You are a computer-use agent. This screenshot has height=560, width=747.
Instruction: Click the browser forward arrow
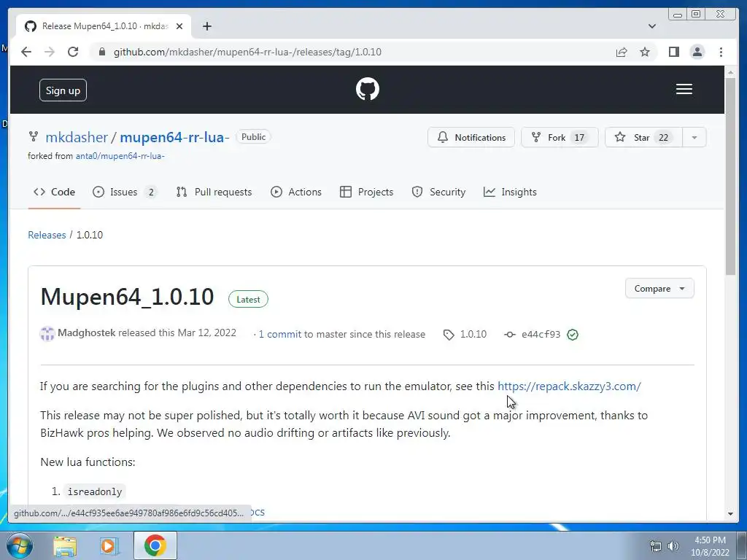pos(50,52)
